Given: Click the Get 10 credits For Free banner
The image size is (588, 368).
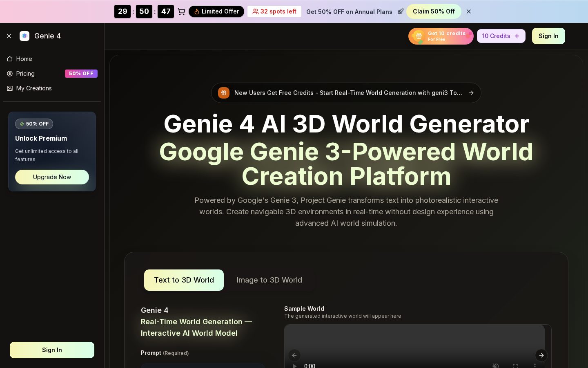Looking at the screenshot, I should (441, 36).
